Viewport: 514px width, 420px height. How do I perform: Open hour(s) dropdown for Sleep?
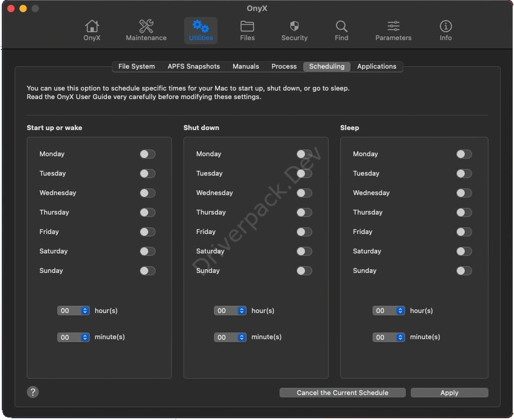click(388, 311)
